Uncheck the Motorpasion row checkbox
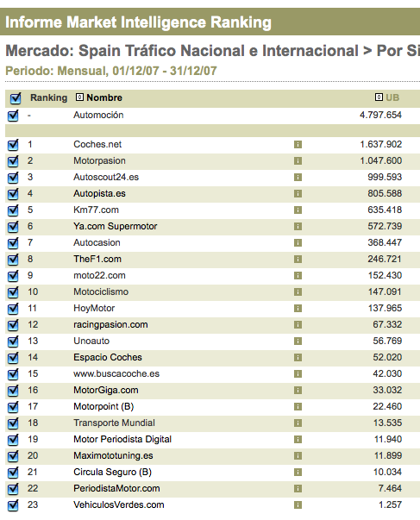The image size is (420, 520). coord(13,161)
